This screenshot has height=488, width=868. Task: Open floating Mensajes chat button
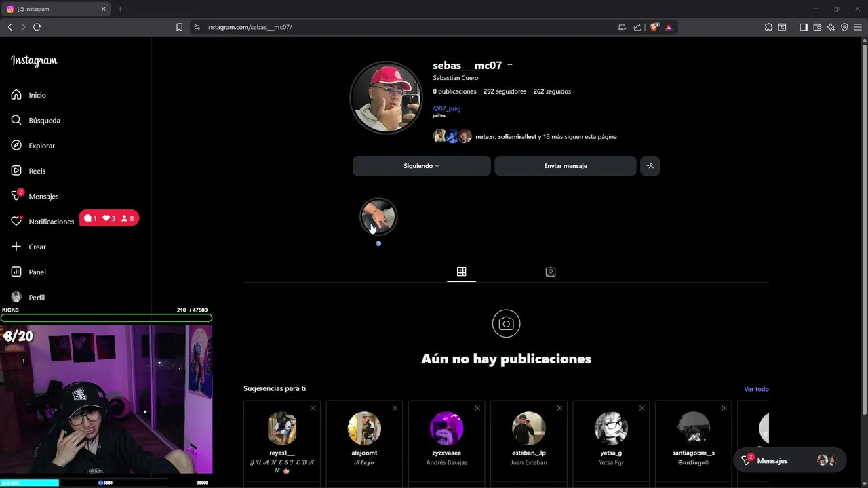pos(790,461)
